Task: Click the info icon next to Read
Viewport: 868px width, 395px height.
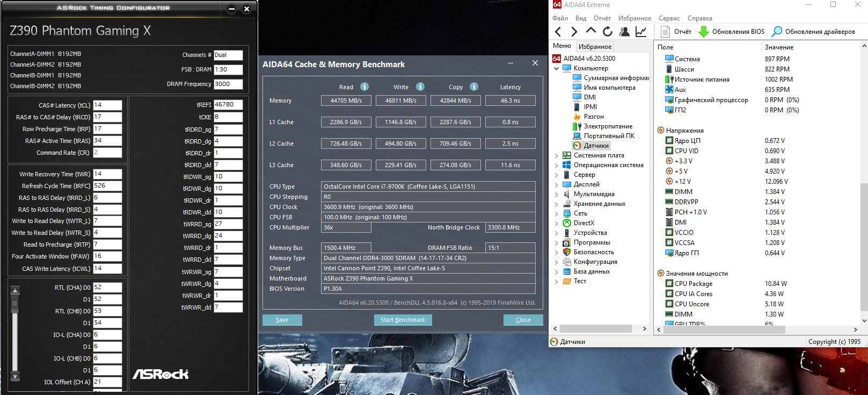Action: pos(364,87)
